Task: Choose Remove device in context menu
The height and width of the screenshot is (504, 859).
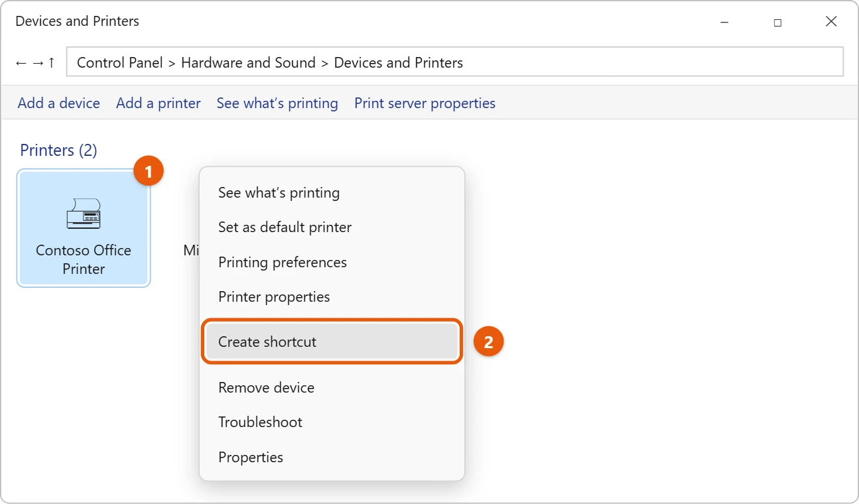Action: (x=332, y=388)
